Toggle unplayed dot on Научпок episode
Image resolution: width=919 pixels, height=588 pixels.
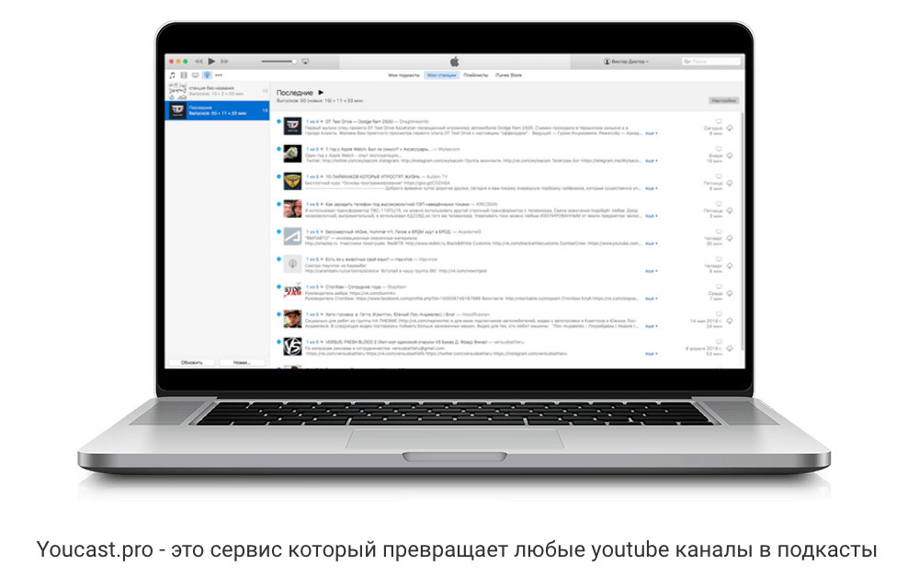278,259
